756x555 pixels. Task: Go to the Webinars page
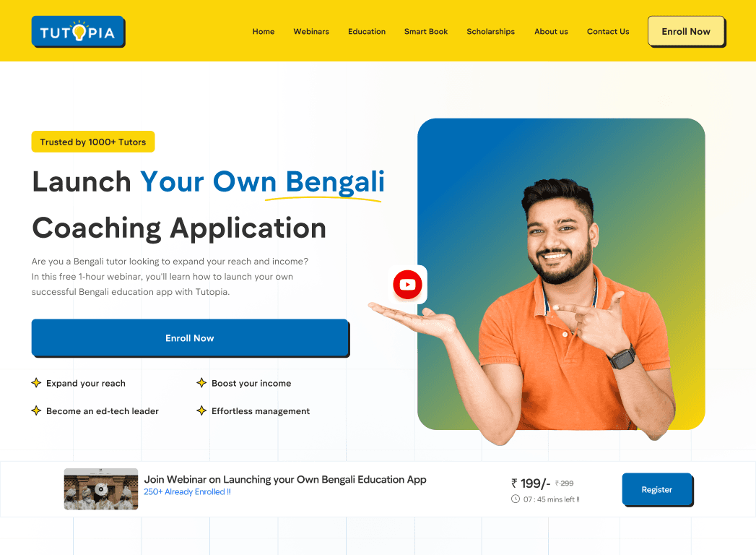pyautogui.click(x=311, y=31)
